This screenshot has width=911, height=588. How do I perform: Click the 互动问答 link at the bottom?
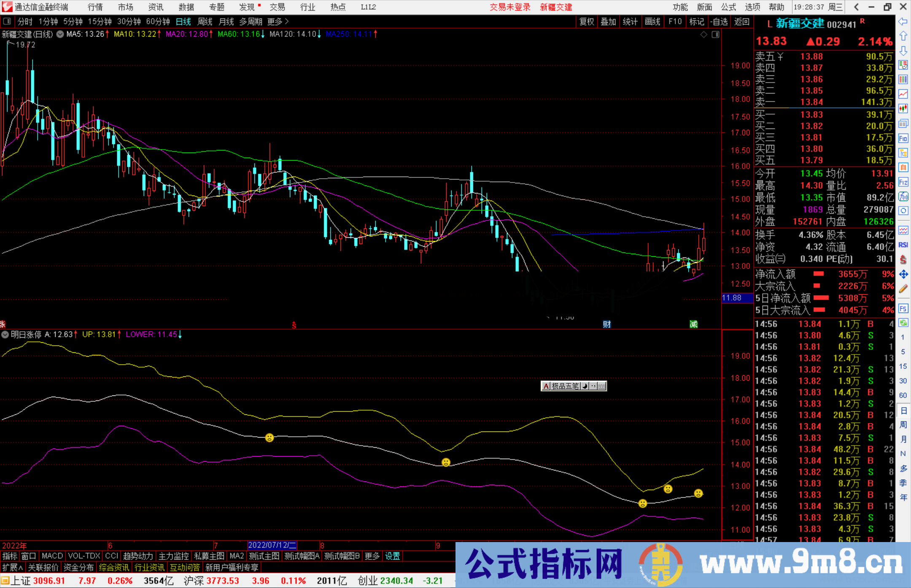pyautogui.click(x=185, y=567)
